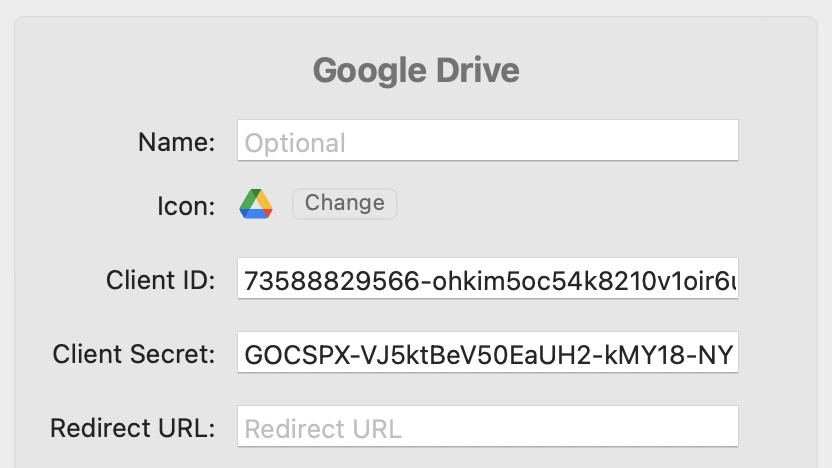
Task: Click the empty Redirect URL field
Action: click(x=487, y=427)
